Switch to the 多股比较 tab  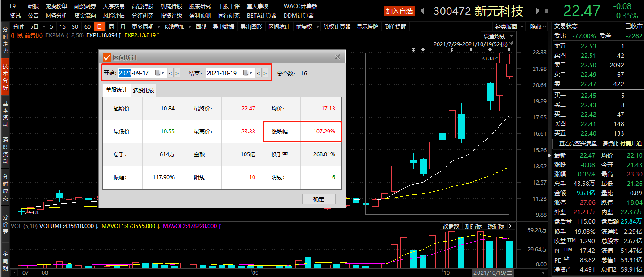144,91
